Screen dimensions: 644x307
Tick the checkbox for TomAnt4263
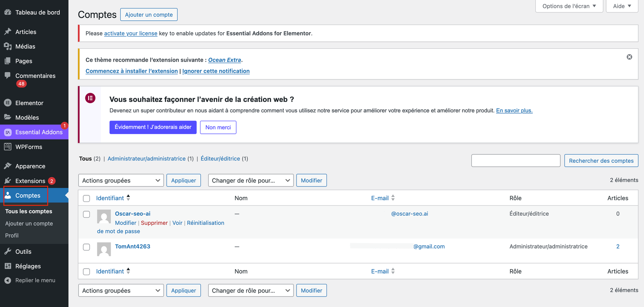pos(87,247)
